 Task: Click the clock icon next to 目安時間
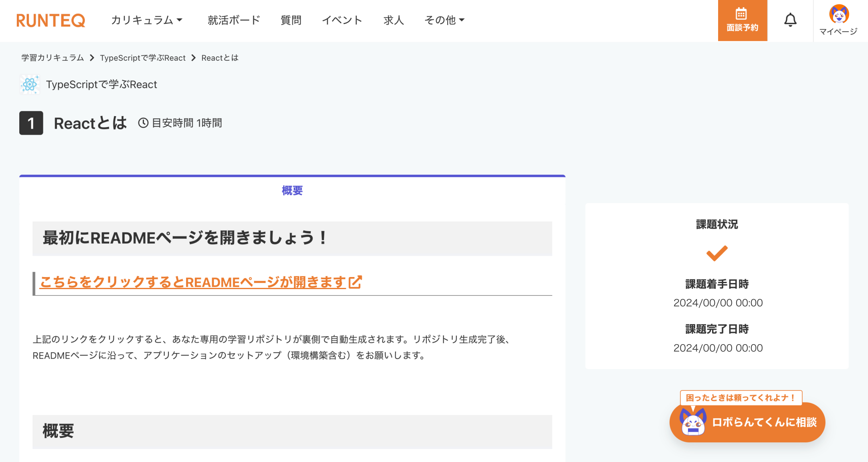pyautogui.click(x=143, y=123)
